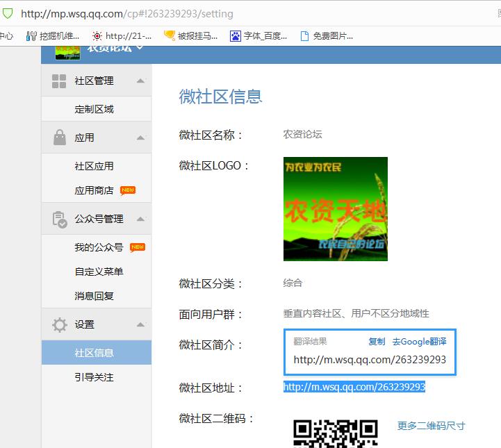Viewport: 501px width, 448px height.
Task: Open 我的公众号 menu item
Action: tap(99, 247)
